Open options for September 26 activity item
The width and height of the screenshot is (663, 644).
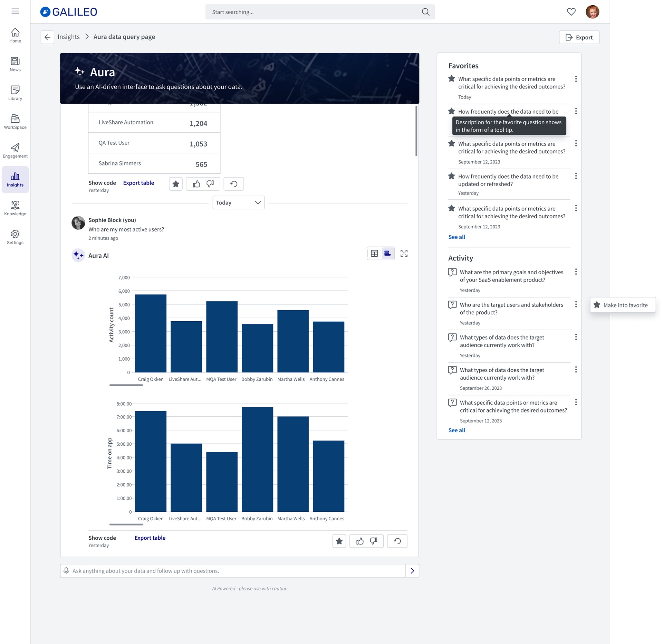[576, 369]
